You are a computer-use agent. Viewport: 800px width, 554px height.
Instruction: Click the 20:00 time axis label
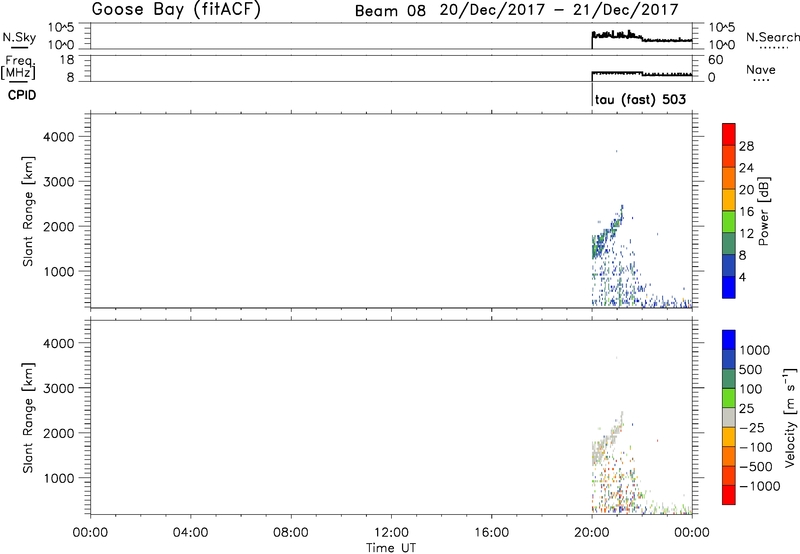point(591,533)
